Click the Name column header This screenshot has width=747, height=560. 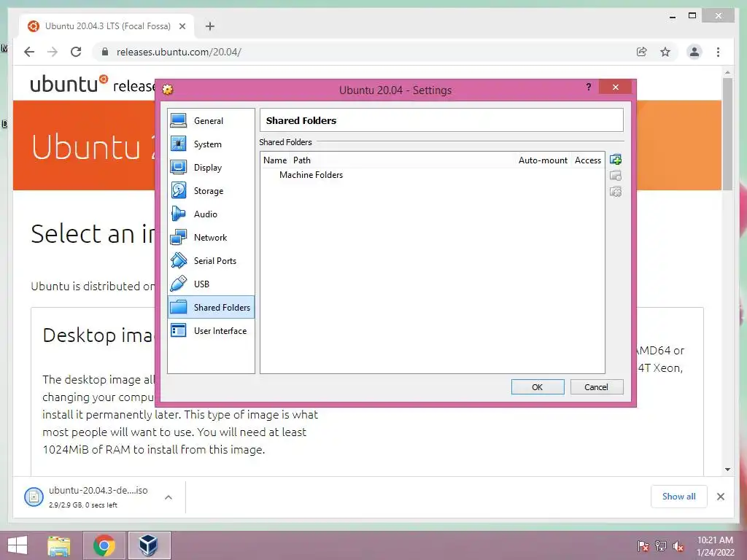[x=275, y=160]
